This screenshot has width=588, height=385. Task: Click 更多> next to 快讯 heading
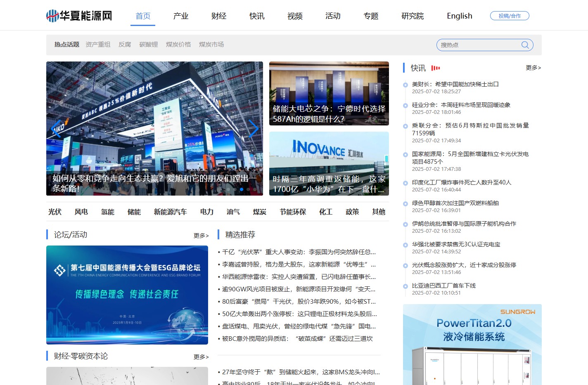(533, 68)
